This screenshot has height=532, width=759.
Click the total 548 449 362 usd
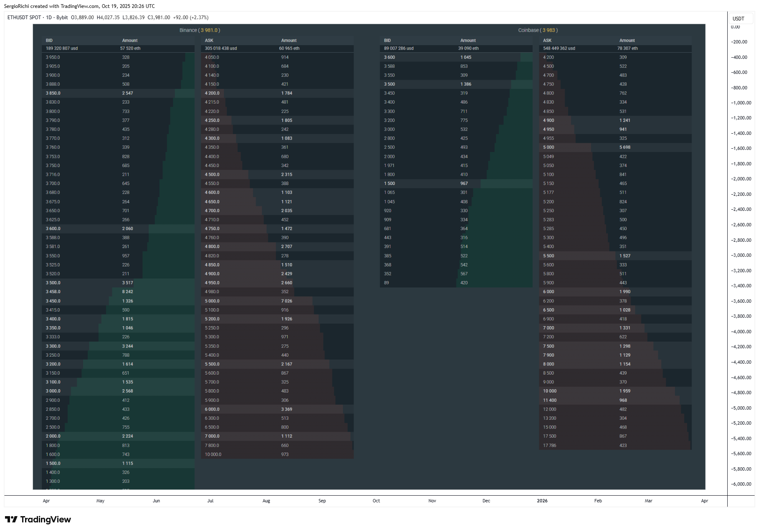(559, 48)
